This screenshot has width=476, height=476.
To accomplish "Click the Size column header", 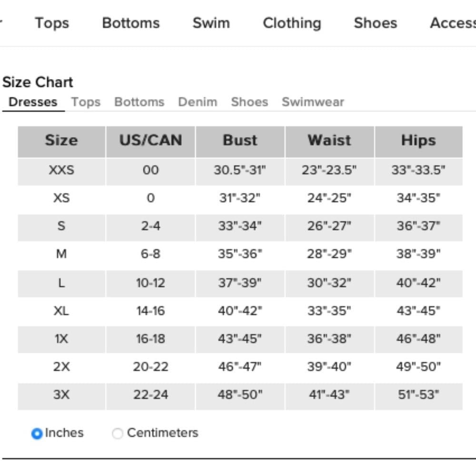I will [61, 141].
